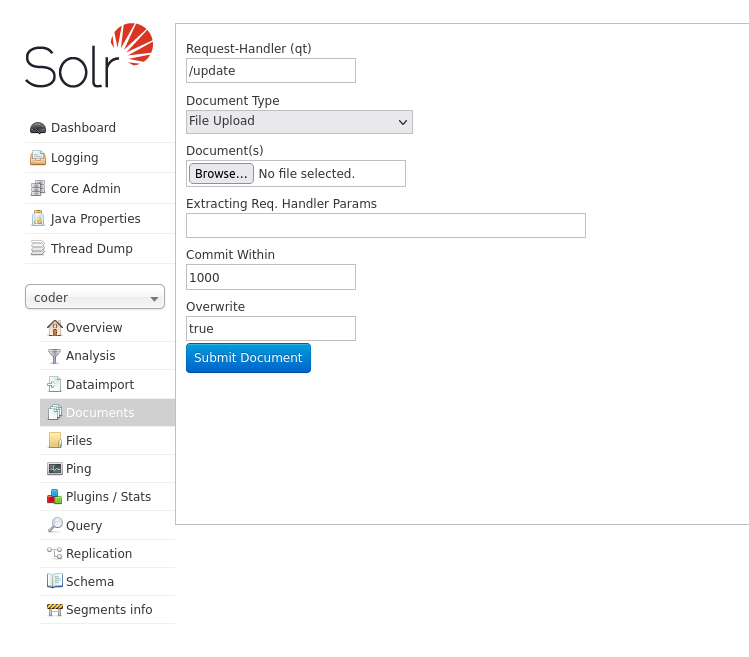Go to the Files section
The width and height of the screenshot is (749, 657).
[x=79, y=441]
